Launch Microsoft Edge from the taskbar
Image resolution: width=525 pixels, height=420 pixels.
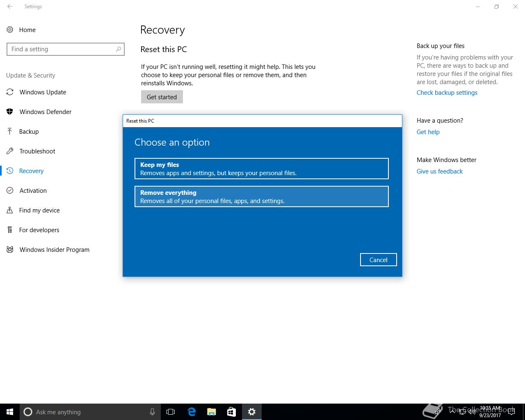point(192,412)
